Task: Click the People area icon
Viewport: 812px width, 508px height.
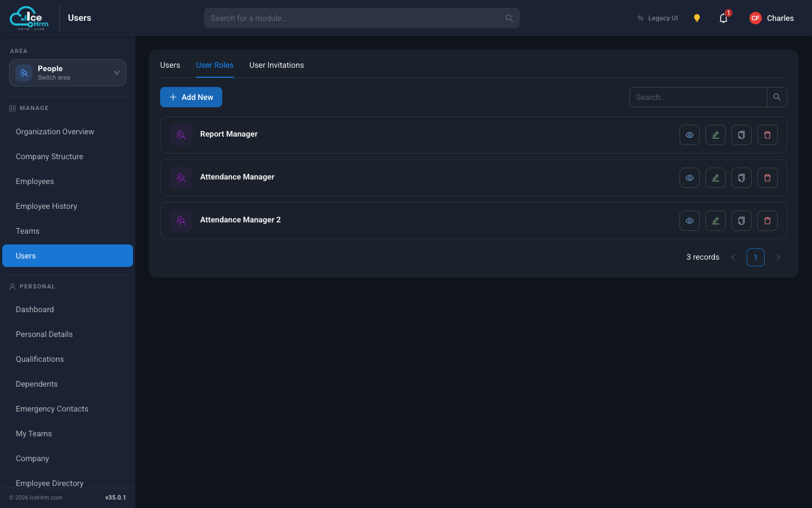Action: point(24,73)
